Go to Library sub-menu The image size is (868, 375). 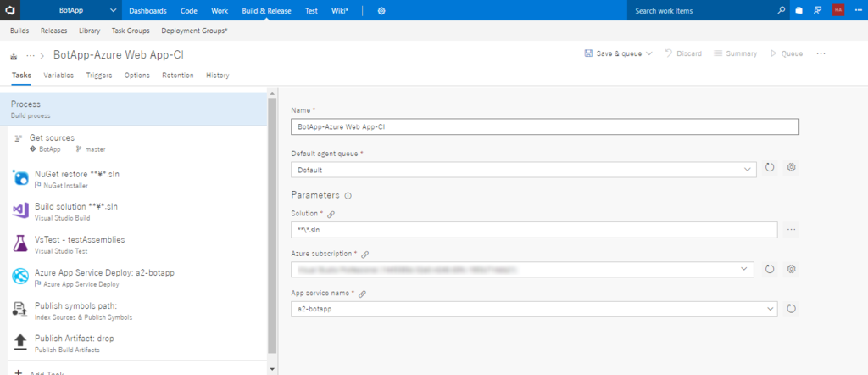[x=90, y=31]
